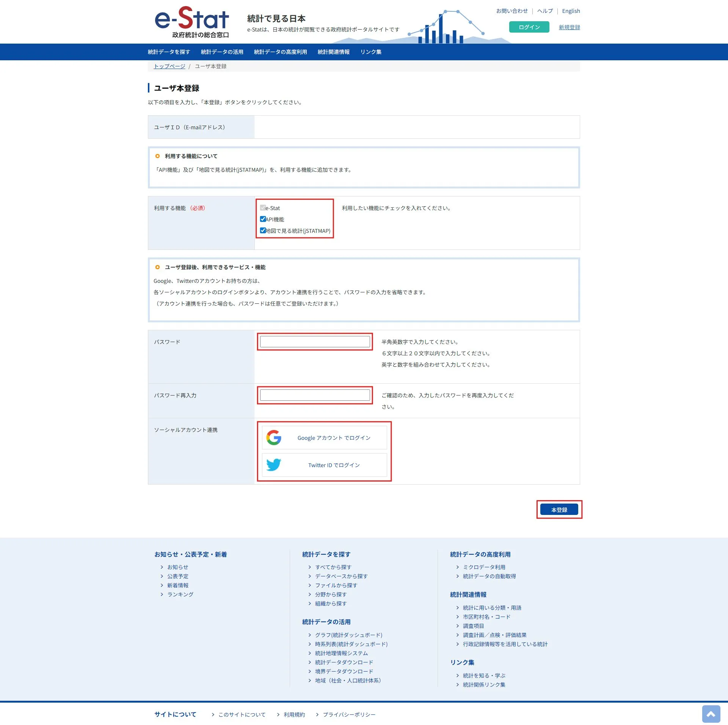The width and height of the screenshot is (728, 725).
Task: Open footer 公表予定 link
Action: 178,576
